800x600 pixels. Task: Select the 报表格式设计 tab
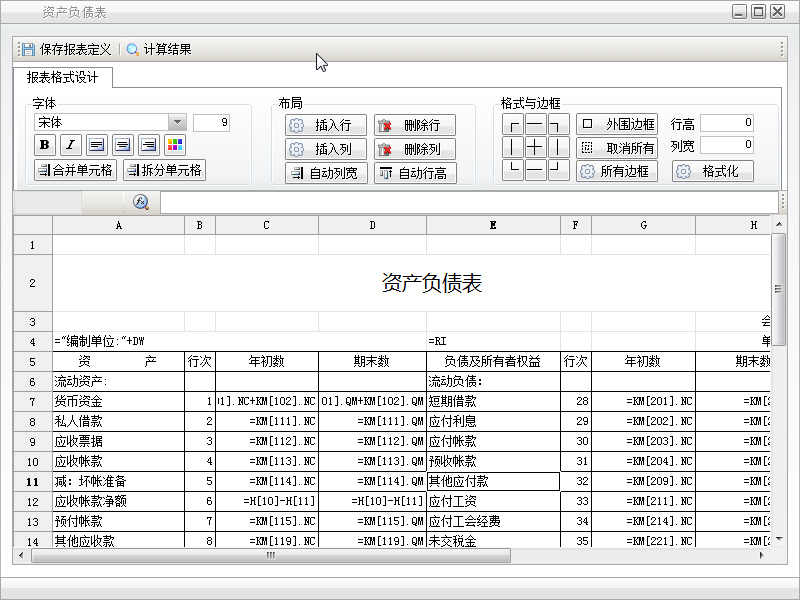pos(63,78)
